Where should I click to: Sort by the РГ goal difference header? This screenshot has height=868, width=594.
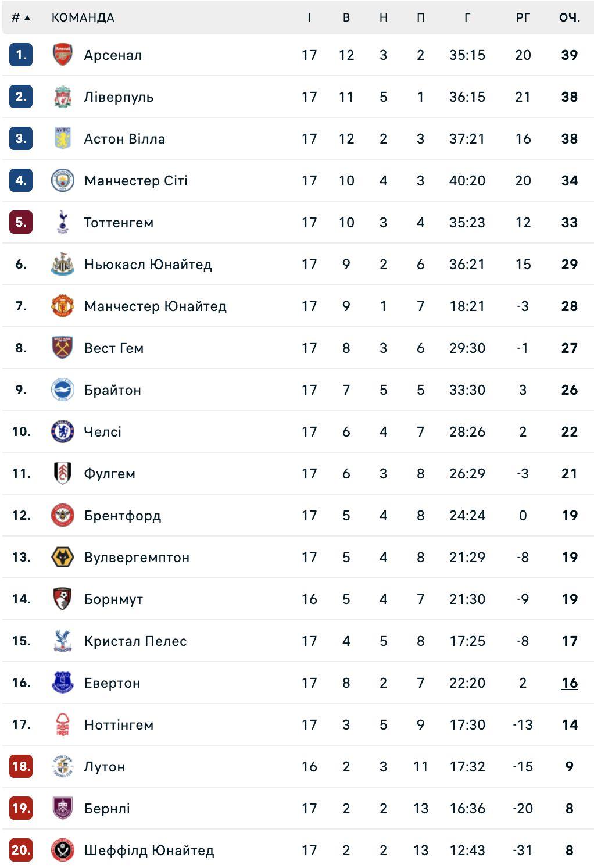(523, 17)
